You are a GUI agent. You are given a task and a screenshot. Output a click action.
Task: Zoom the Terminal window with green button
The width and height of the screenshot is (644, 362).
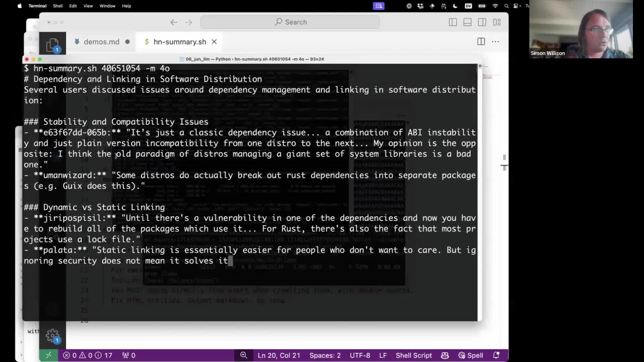(40, 59)
